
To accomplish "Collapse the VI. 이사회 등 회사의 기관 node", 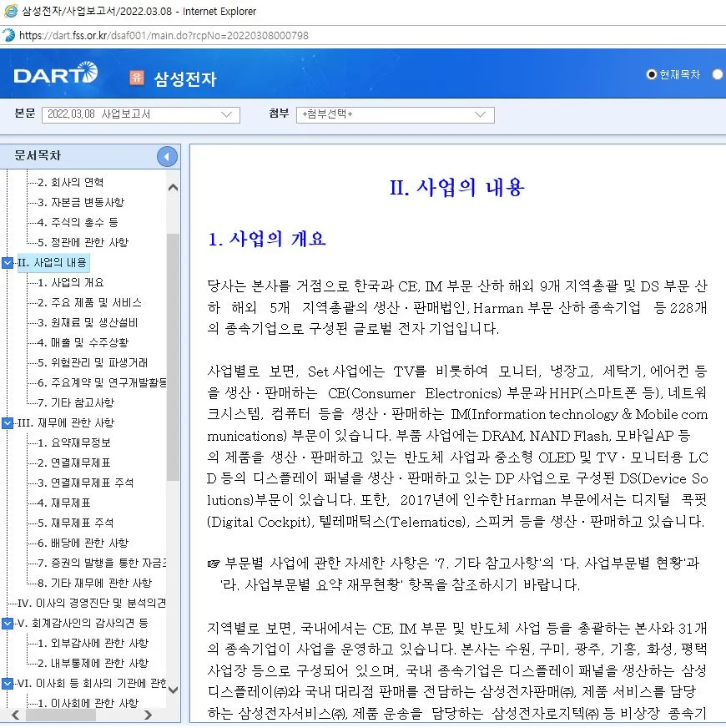I will click(8, 684).
